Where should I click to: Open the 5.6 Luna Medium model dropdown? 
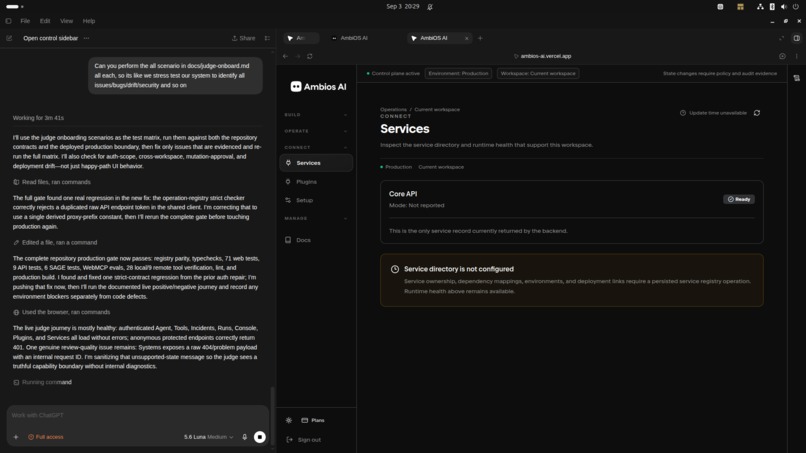tap(209, 437)
